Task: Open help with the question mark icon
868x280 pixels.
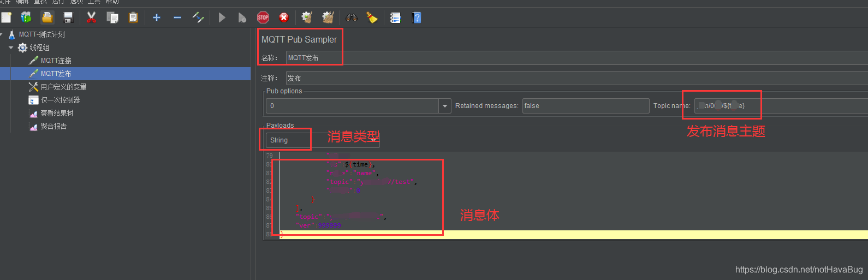Action: [x=417, y=17]
